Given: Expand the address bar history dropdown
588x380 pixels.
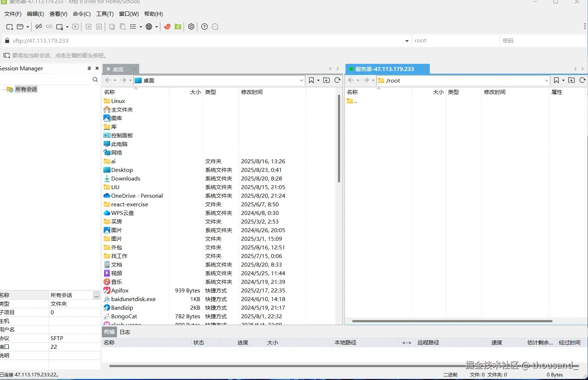Looking at the screenshot, I should [407, 41].
